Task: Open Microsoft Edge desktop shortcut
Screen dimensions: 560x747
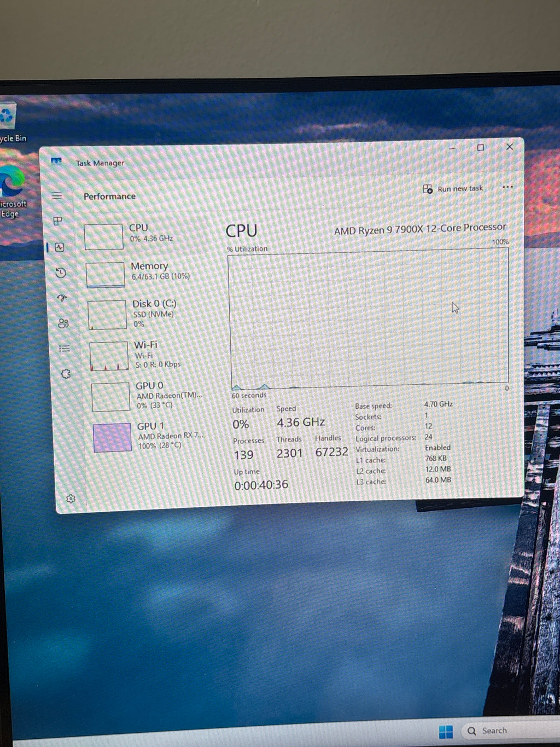Action: click(x=12, y=192)
